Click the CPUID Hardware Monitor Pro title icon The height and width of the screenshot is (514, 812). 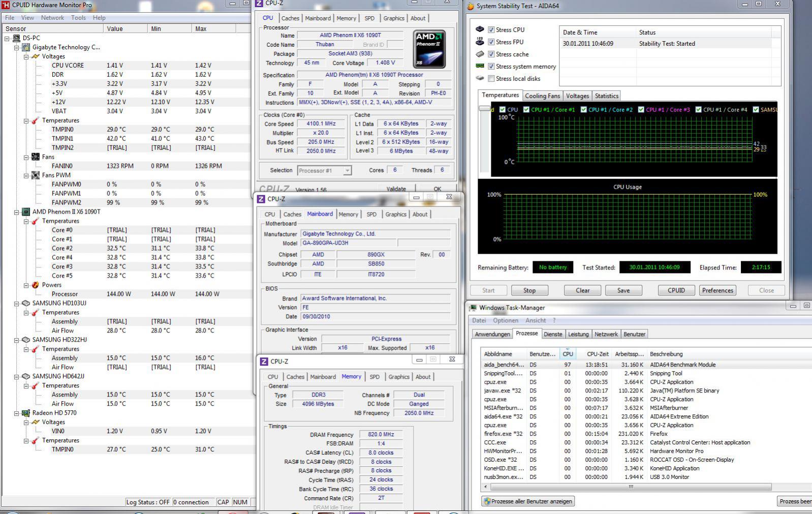point(6,5)
